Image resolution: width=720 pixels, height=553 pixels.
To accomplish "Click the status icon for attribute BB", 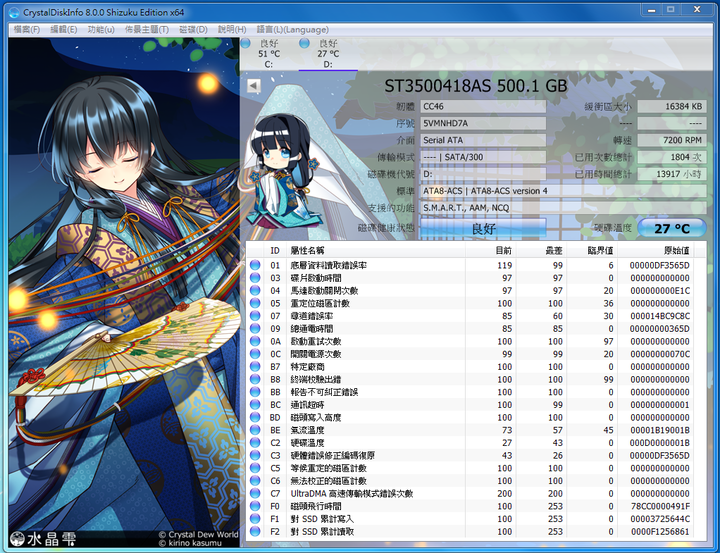I will [x=255, y=392].
